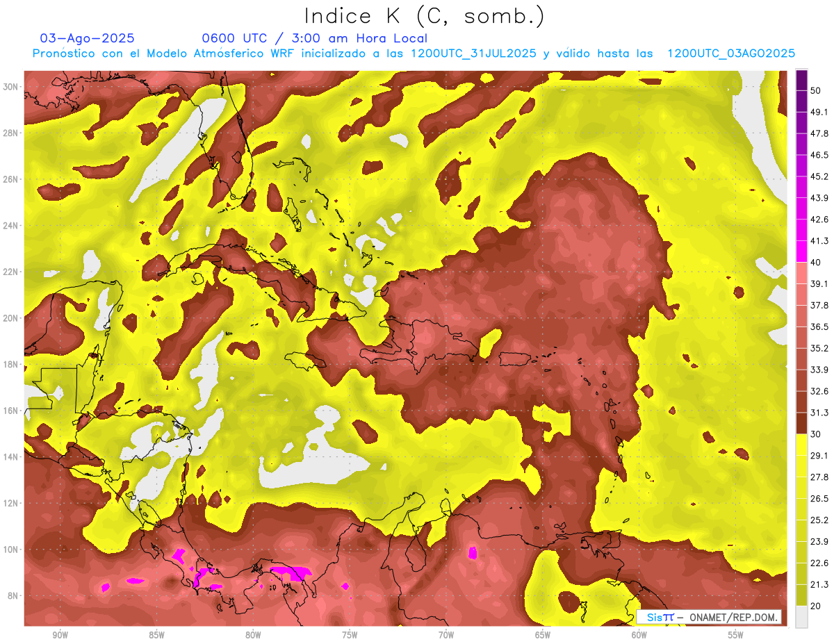Click the '26N' latitude axis label
This screenshot has width=834, height=644.
(x=10, y=179)
